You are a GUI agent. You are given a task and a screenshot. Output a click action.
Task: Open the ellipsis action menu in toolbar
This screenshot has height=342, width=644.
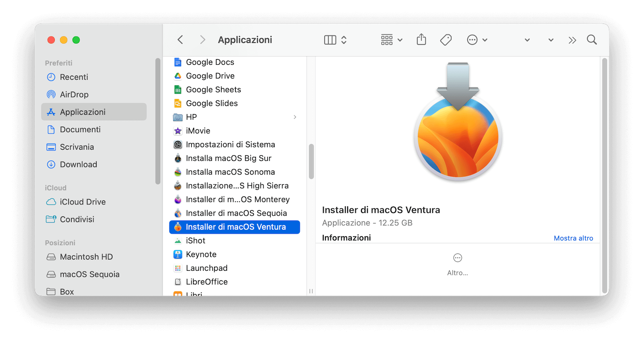coord(477,40)
